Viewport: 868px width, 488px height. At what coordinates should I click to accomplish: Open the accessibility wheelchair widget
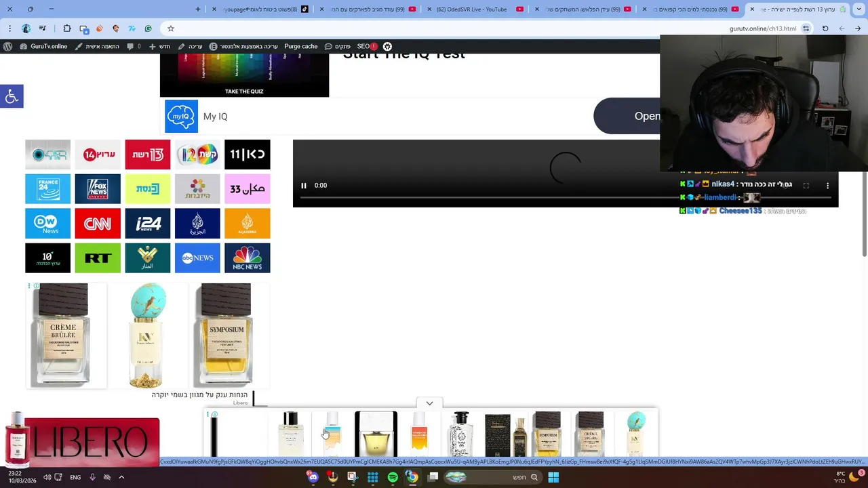pos(12,96)
